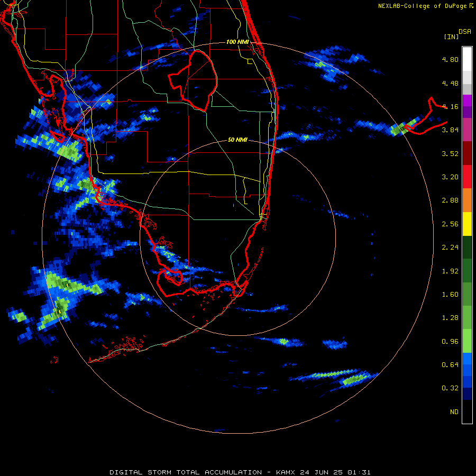Image resolution: width=476 pixels, height=476 pixels.
Task: Select the 0.96 legend value
Action: (450, 342)
